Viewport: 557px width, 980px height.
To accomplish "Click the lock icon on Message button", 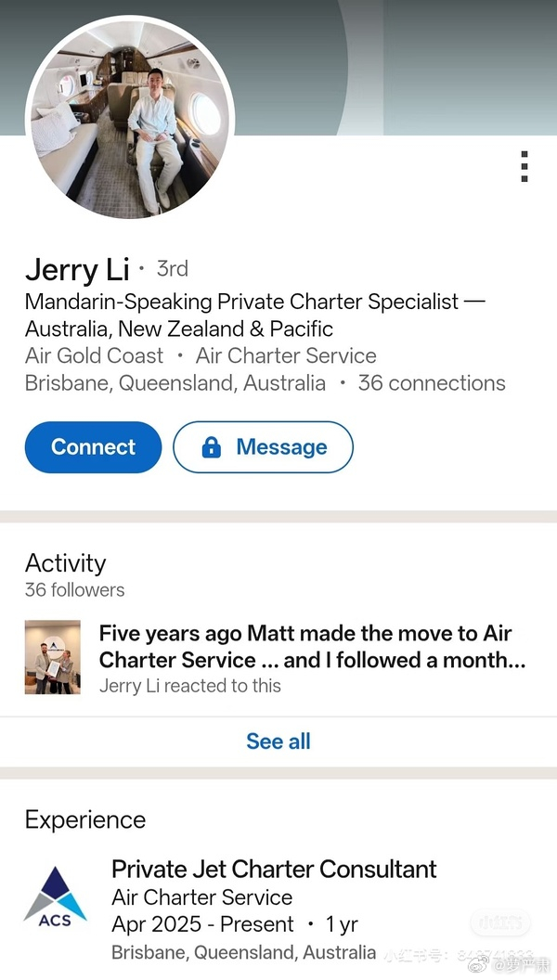I will pyautogui.click(x=212, y=447).
